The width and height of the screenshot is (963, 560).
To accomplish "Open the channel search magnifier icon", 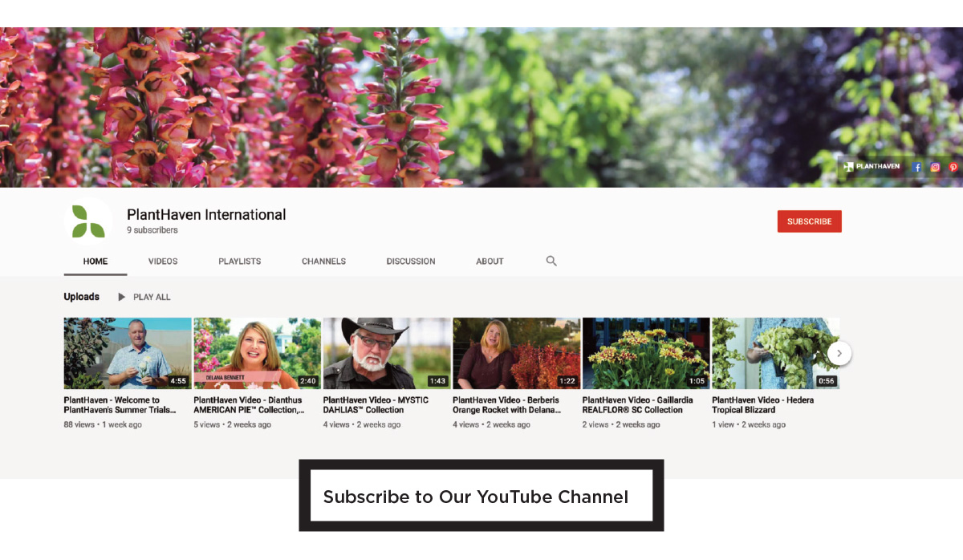I will pyautogui.click(x=551, y=261).
